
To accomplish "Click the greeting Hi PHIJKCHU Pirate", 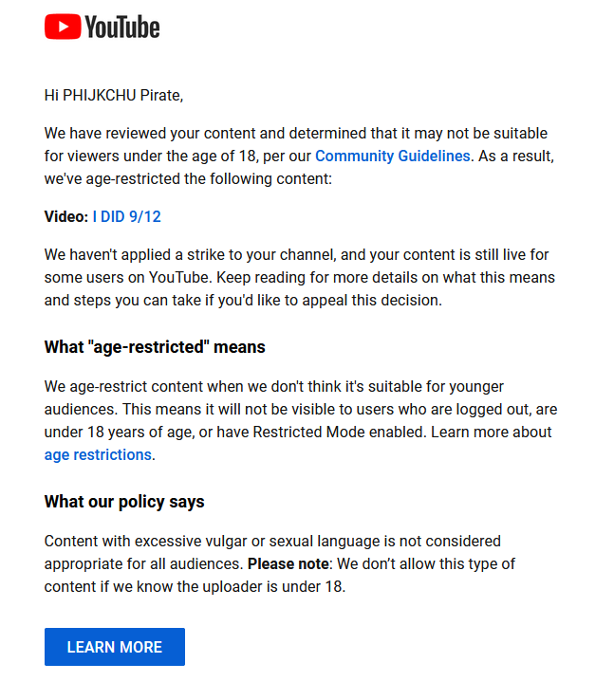I will tap(114, 95).
